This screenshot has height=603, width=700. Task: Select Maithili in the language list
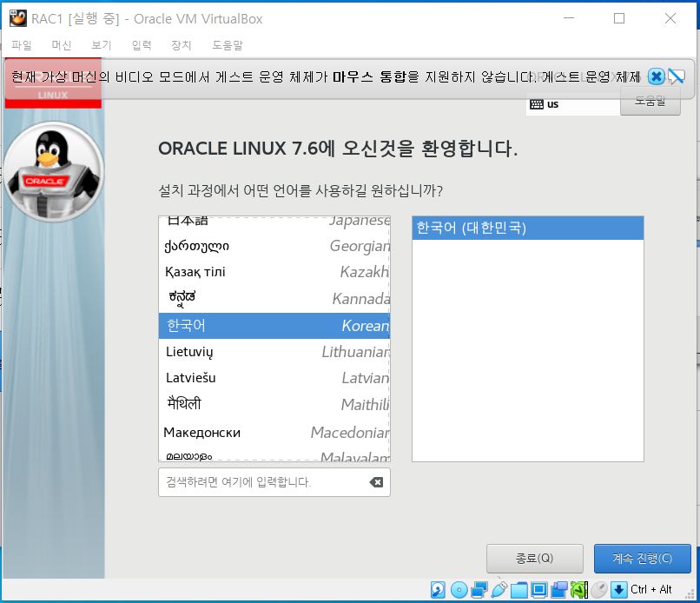click(x=274, y=405)
